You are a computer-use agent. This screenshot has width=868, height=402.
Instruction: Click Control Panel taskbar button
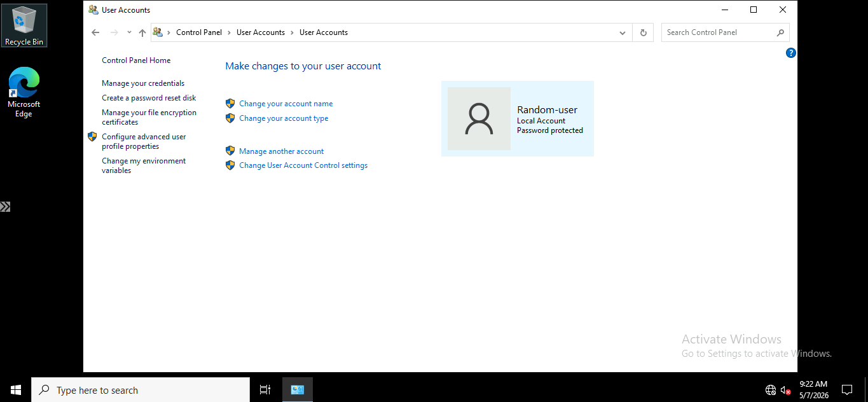pos(298,390)
